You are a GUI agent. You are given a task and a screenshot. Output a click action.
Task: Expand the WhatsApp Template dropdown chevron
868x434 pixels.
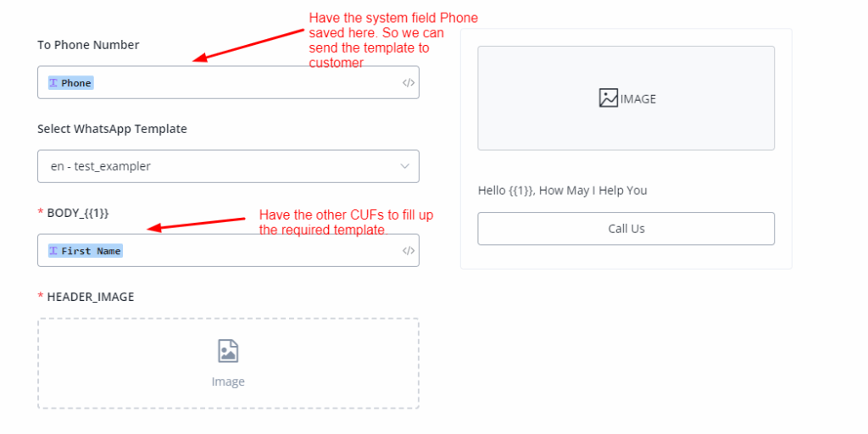[x=404, y=166]
